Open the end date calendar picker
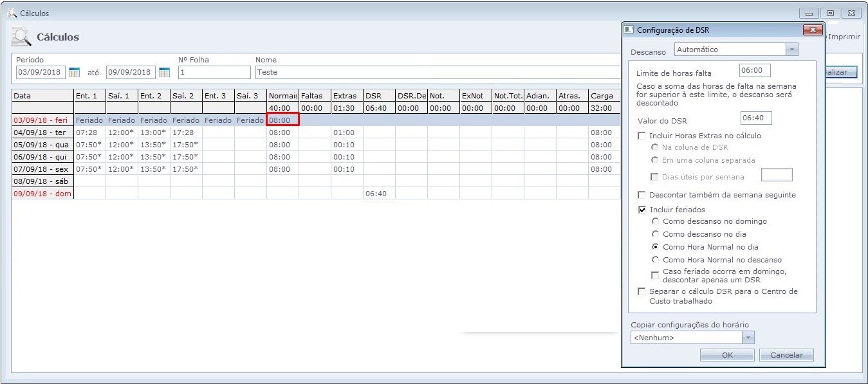The image size is (868, 384). 164,72
